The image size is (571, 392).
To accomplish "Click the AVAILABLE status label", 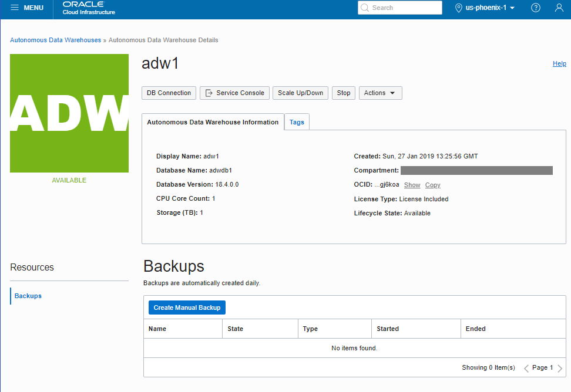I will pyautogui.click(x=69, y=180).
